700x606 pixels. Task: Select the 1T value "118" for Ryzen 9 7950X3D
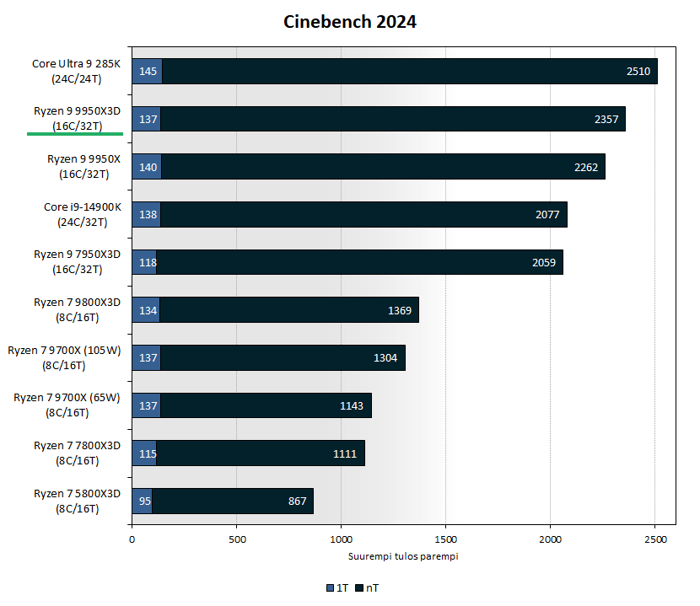148,262
